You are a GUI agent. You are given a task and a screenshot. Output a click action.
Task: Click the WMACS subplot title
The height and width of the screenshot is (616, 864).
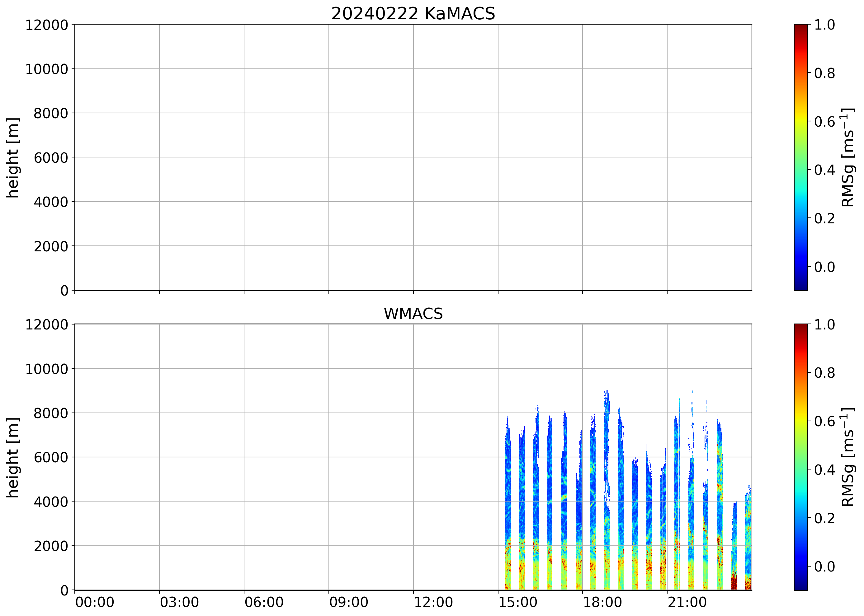click(x=413, y=314)
